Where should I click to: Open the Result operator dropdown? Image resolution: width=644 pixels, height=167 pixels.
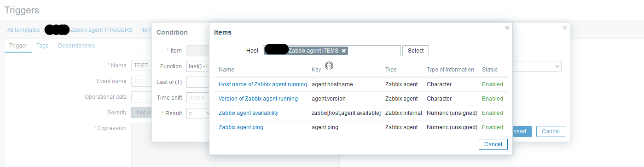coord(198,113)
